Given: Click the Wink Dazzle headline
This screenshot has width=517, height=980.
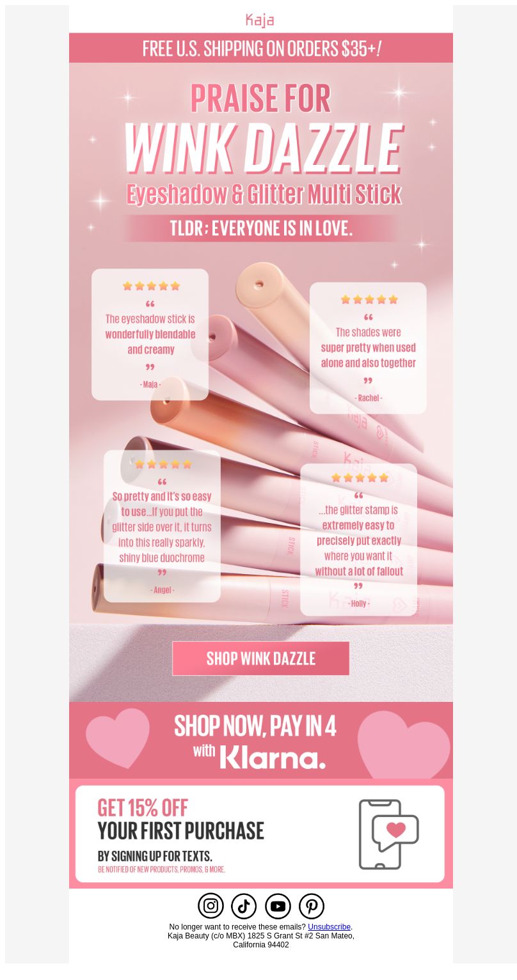Looking at the screenshot, I should pyautogui.click(x=263, y=147).
